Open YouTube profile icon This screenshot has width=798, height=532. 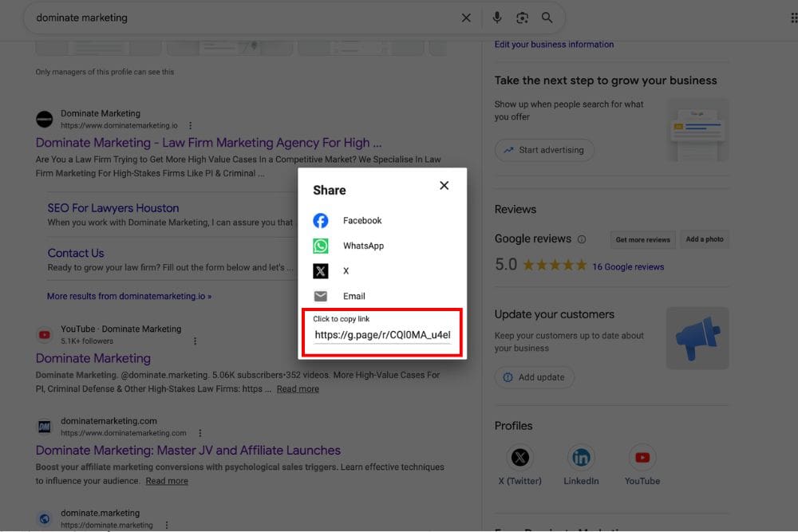642,457
